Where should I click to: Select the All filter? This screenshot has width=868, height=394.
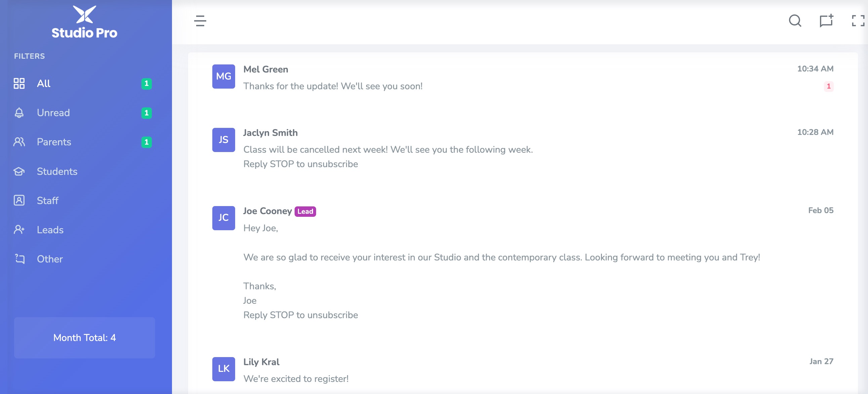(83, 84)
